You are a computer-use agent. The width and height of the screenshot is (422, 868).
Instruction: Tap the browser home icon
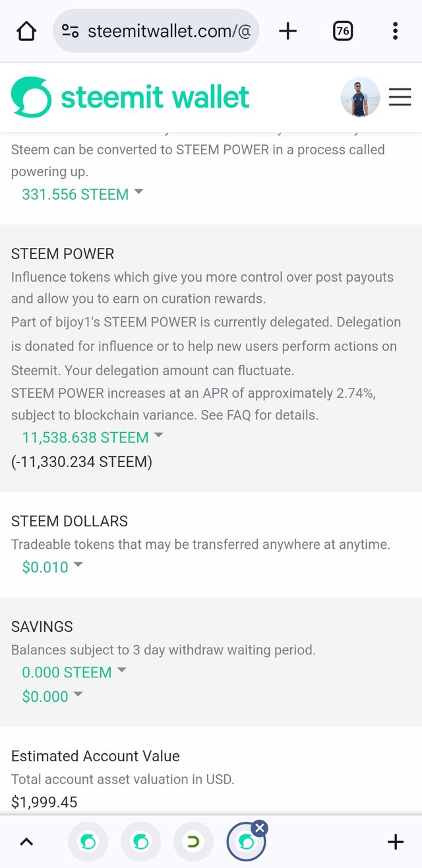[26, 31]
